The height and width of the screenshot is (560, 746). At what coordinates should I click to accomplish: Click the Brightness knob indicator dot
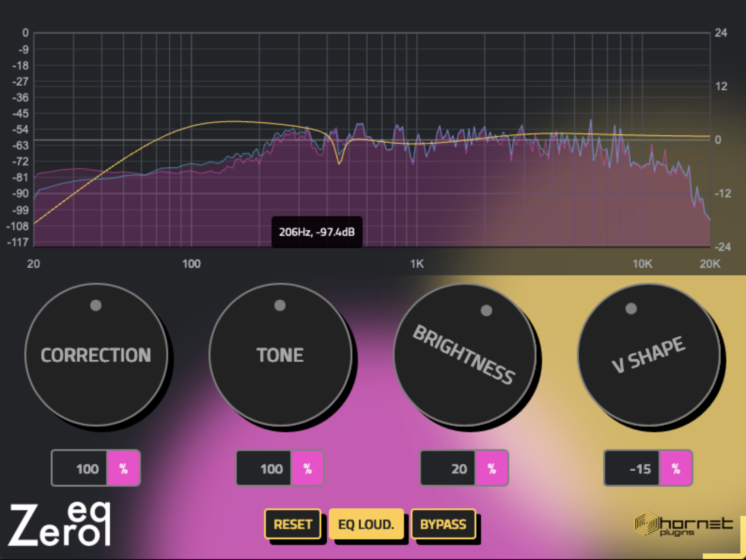(x=487, y=310)
